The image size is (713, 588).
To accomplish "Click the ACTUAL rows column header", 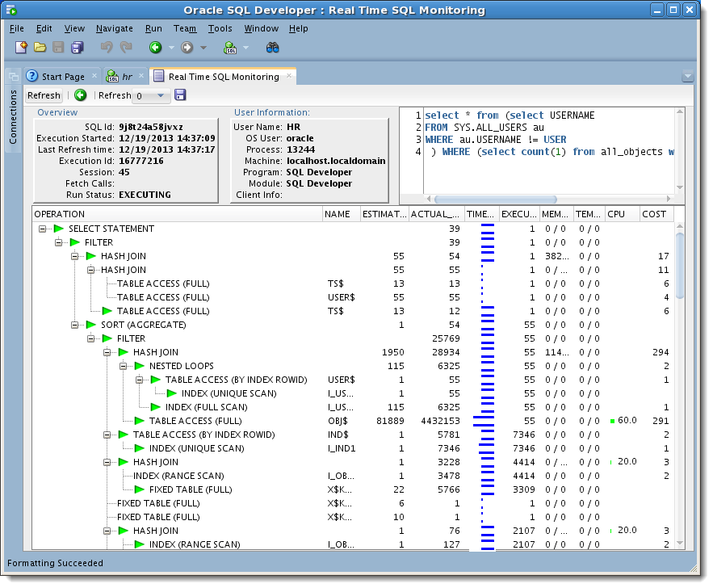I will tap(435, 215).
